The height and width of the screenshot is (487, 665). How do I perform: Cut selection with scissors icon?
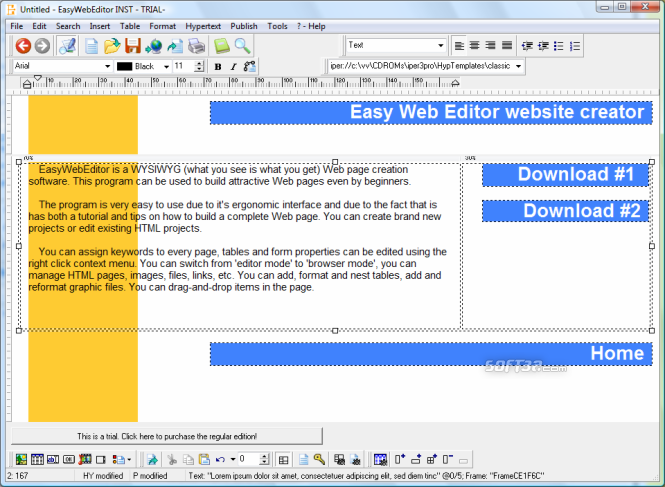pyautogui.click(x=172, y=459)
